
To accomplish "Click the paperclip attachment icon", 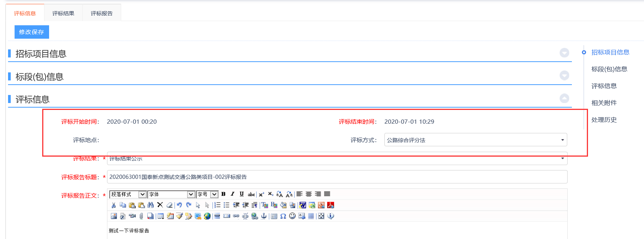I will pos(141,216).
